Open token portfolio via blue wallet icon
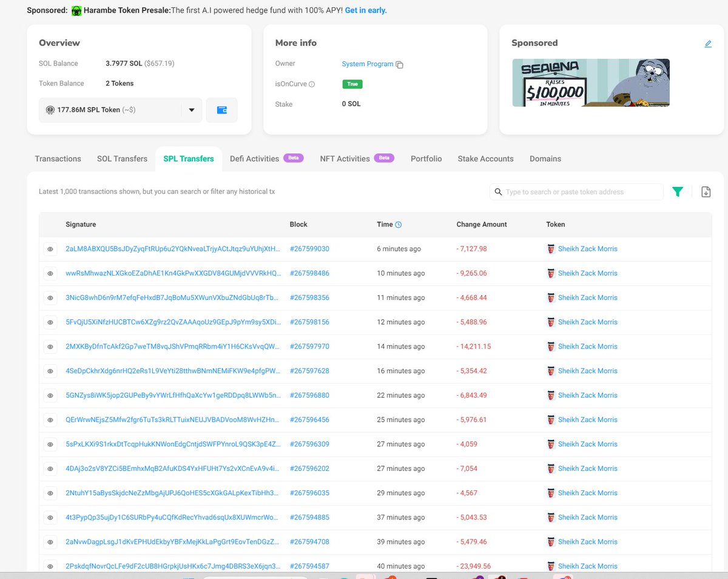 coord(221,110)
